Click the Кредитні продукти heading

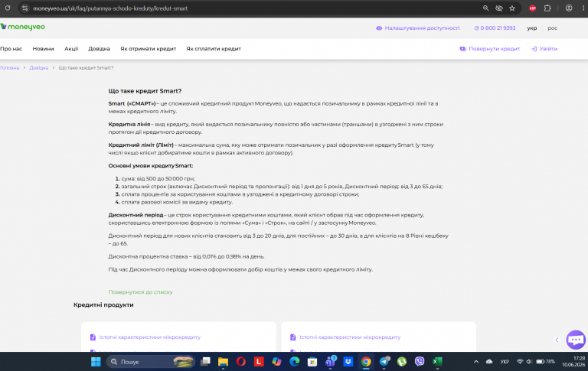(103, 305)
